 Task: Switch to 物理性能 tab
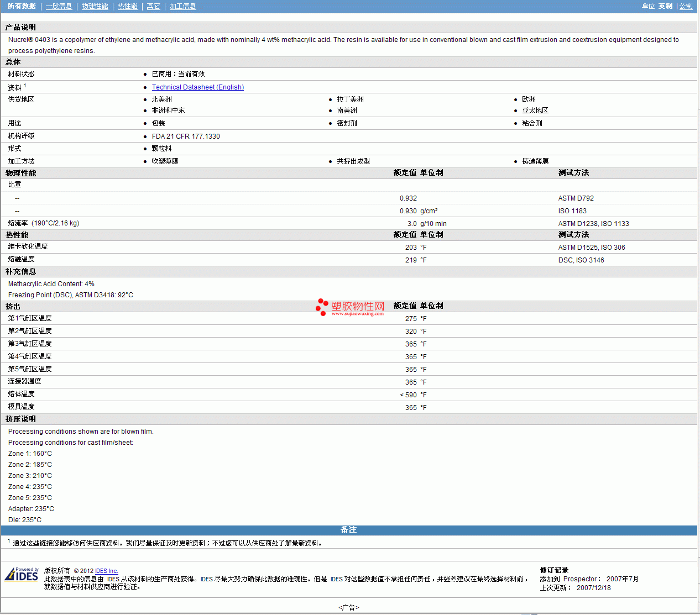pyautogui.click(x=95, y=6)
